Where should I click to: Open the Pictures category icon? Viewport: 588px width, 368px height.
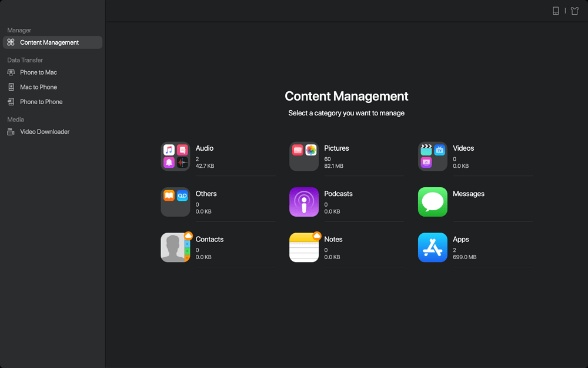click(x=304, y=156)
